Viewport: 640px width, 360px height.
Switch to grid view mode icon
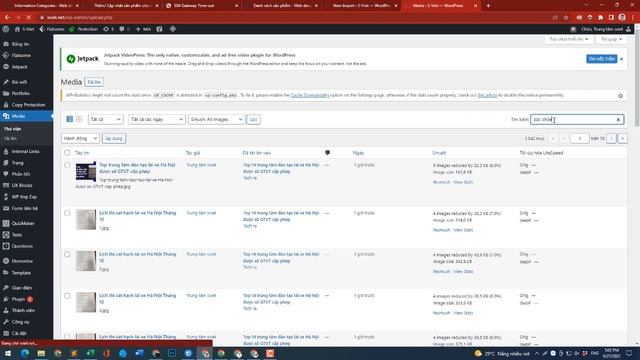tap(79, 119)
